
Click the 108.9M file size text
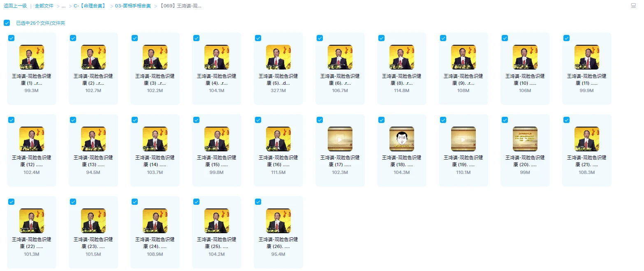(155, 254)
